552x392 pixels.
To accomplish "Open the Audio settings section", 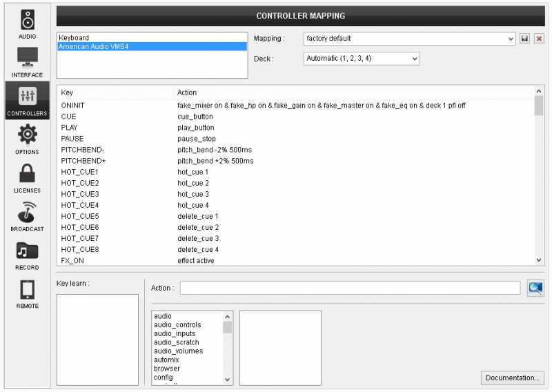I will point(28,23).
